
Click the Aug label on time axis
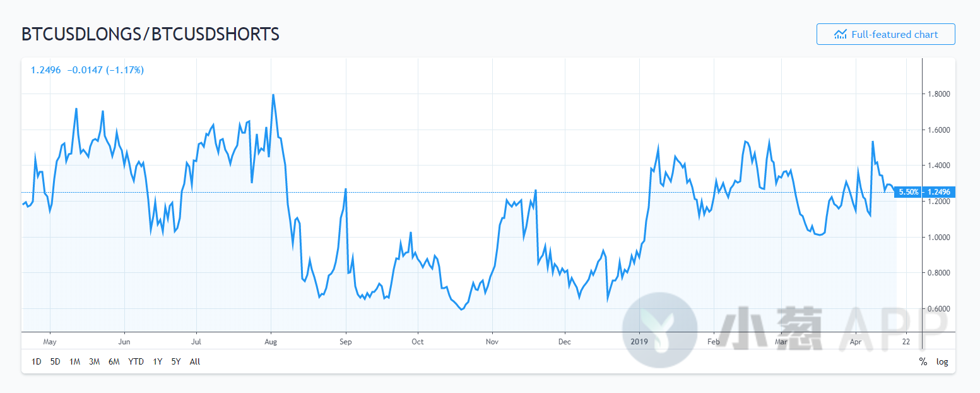(x=271, y=342)
